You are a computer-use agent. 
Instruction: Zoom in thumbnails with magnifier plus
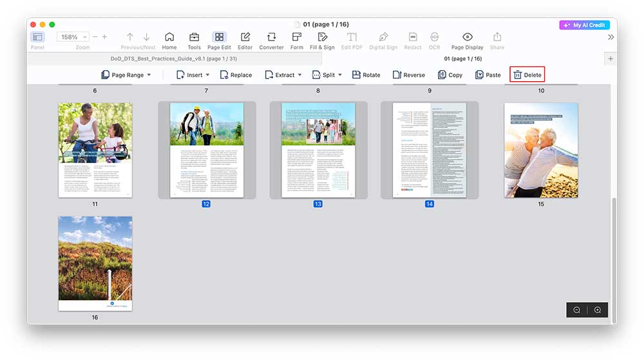pyautogui.click(x=598, y=310)
